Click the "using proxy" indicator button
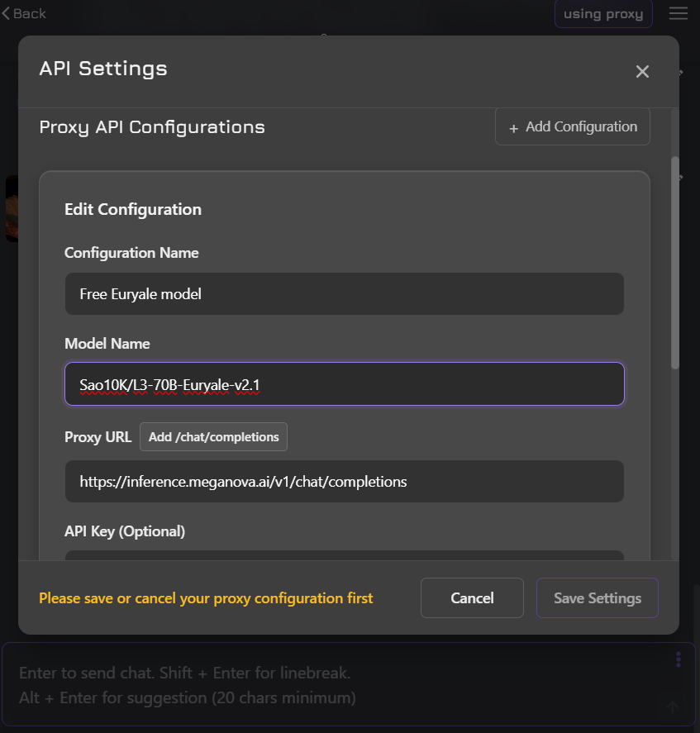The height and width of the screenshot is (733, 700). pyautogui.click(x=603, y=14)
